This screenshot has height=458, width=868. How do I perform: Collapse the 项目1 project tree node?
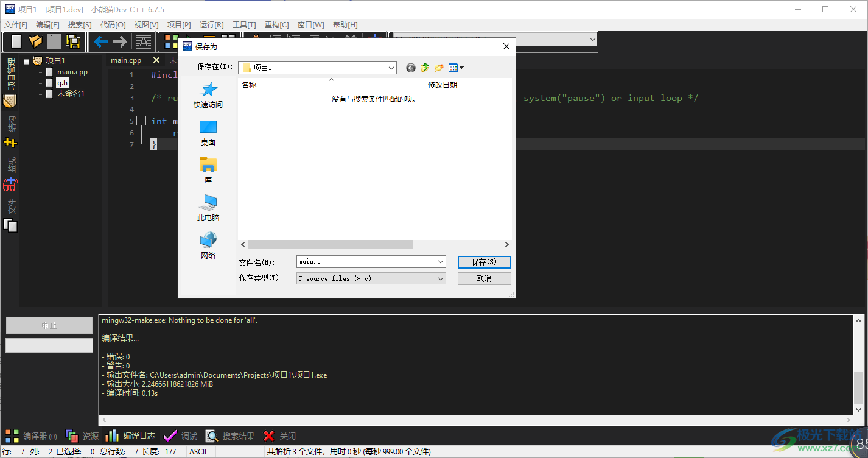tap(27, 61)
